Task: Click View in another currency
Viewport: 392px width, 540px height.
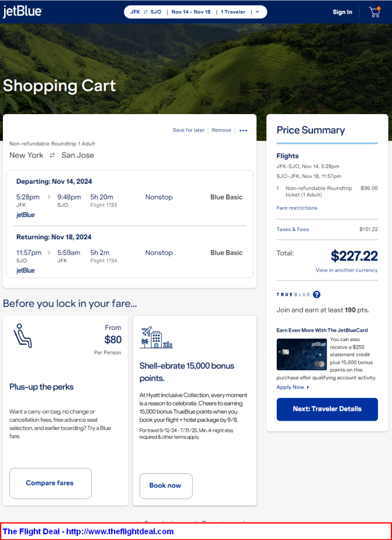Action: tap(346, 270)
